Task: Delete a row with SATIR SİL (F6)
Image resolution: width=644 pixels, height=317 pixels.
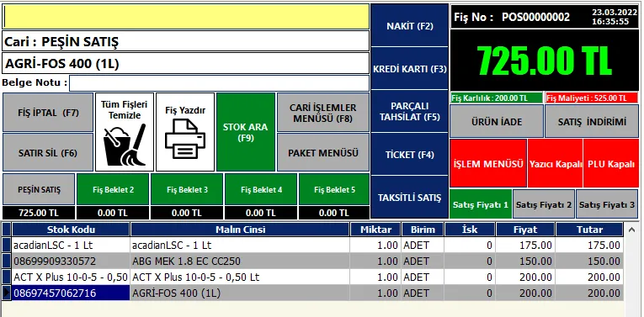Action: click(x=48, y=152)
